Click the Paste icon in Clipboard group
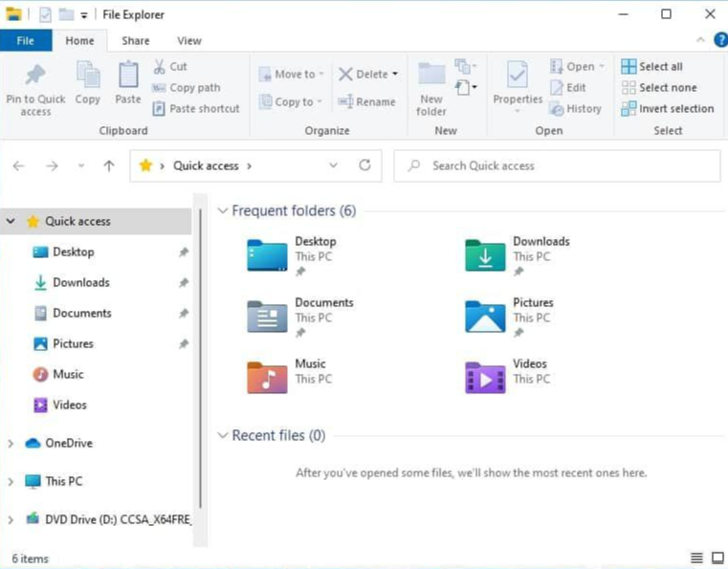This screenshot has height=569, width=728. click(127, 77)
